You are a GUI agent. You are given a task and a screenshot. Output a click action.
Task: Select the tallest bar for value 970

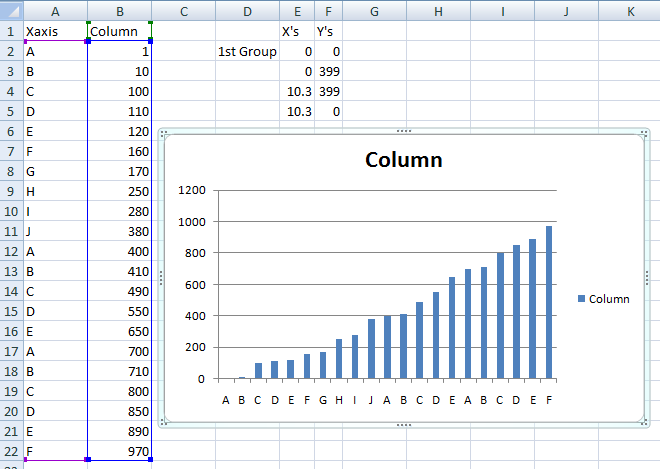[x=549, y=302]
